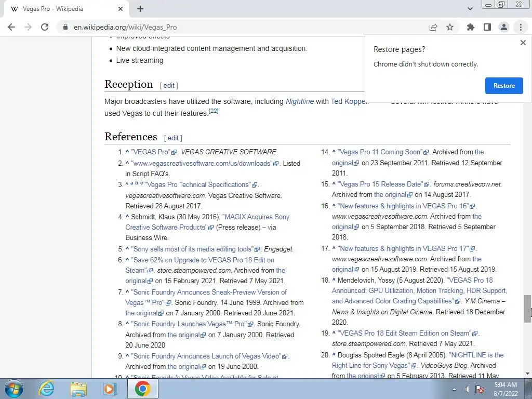Toggle Chrome's side panel icon
The image size is (532, 399).
[x=487, y=27]
